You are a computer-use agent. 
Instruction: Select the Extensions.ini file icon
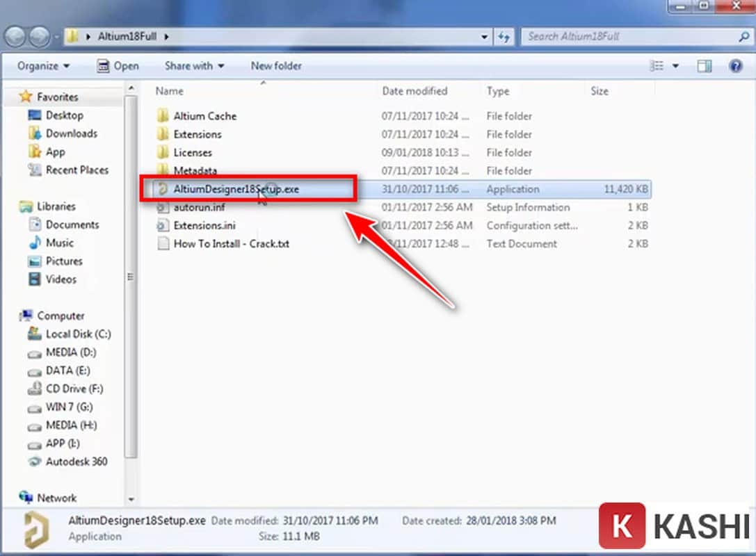(163, 225)
